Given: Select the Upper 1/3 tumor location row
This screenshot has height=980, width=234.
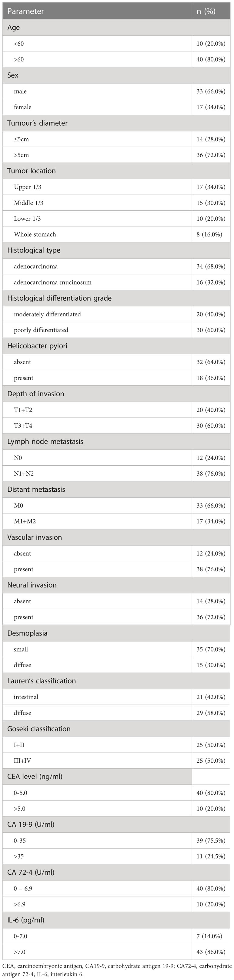Looking at the screenshot, I should coord(117,187).
